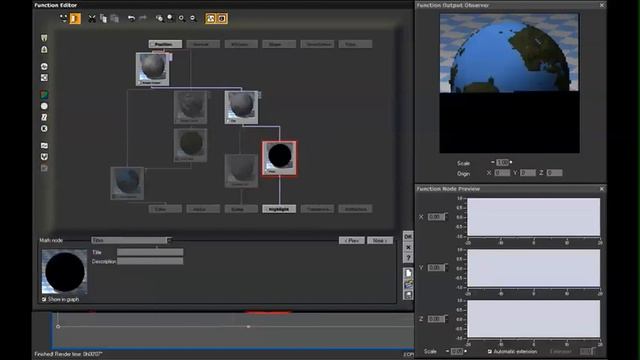Click the white circle sidebar icon
The image size is (640, 360).
coord(44,106)
